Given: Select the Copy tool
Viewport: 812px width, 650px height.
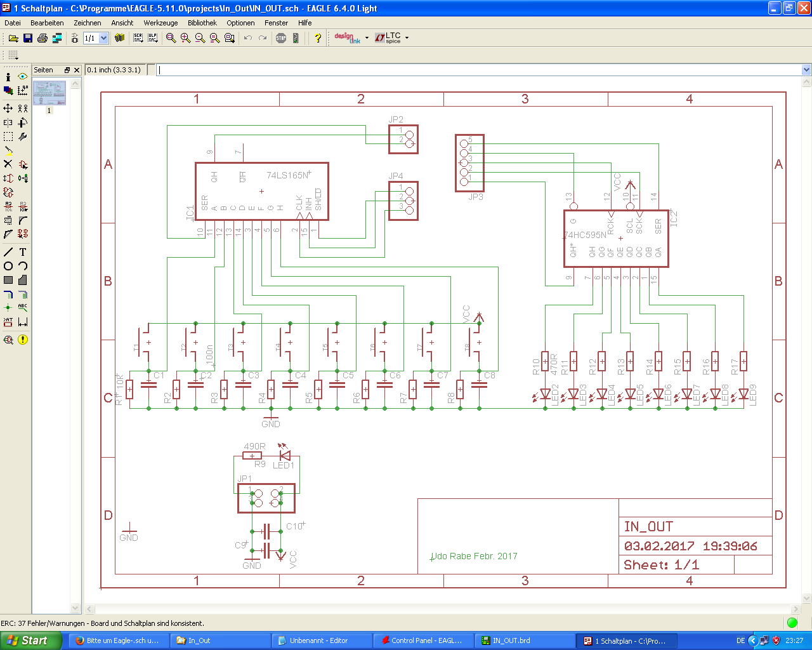Looking at the screenshot, I should 23,109.
